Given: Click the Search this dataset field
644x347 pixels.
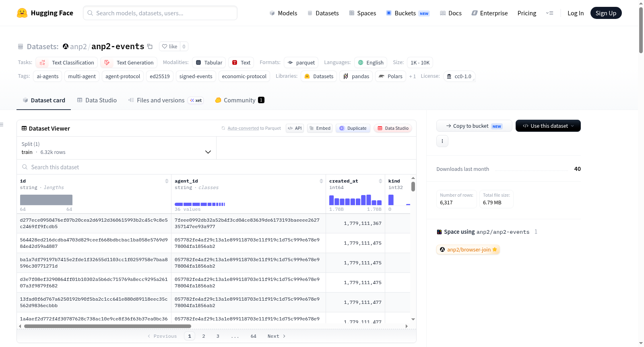Looking at the screenshot, I should coord(217,167).
